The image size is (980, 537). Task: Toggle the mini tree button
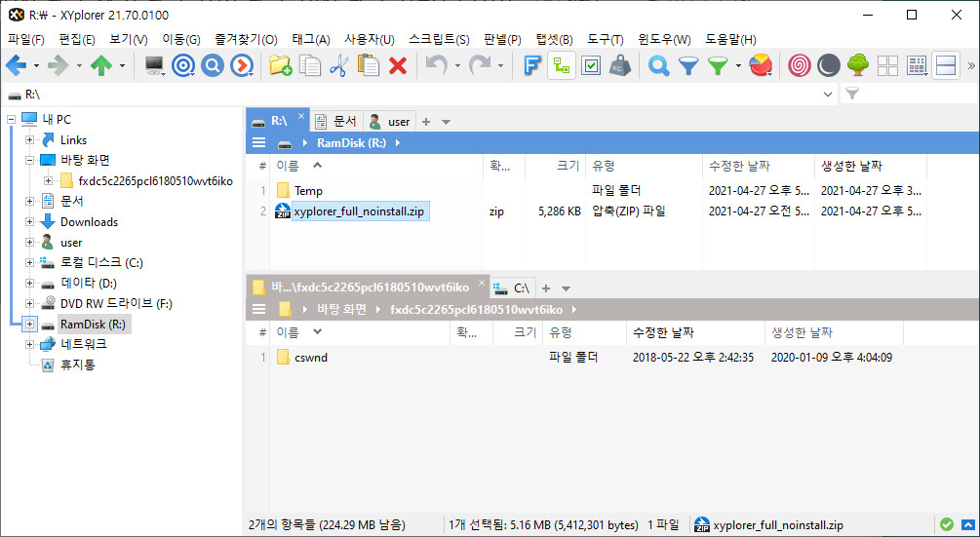coord(562,65)
